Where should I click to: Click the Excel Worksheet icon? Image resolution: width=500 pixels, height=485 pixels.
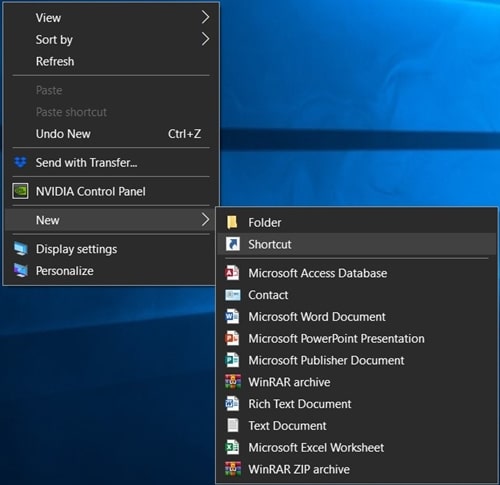tap(232, 447)
